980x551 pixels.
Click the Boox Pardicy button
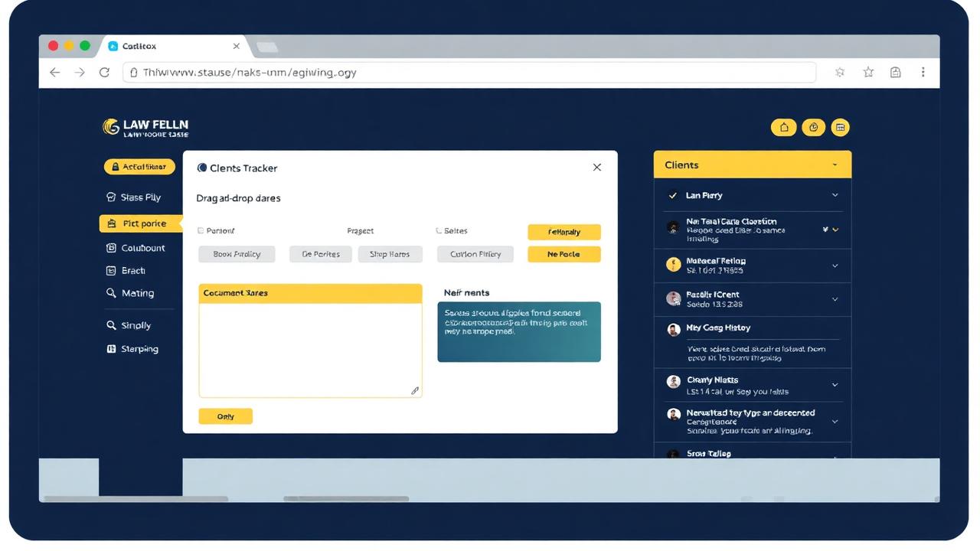pyautogui.click(x=237, y=254)
